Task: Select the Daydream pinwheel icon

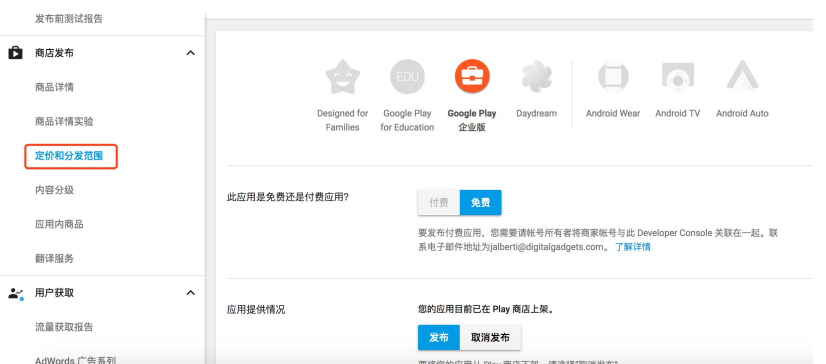Action: 537,77
